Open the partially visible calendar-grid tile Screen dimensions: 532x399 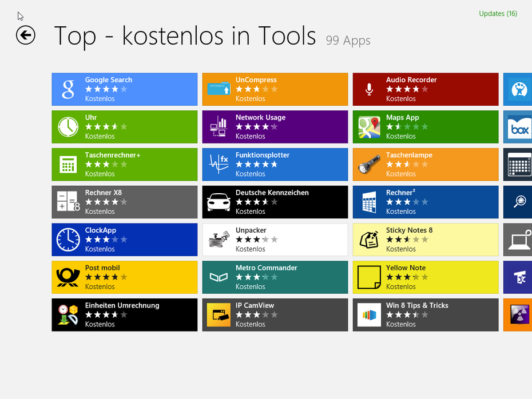518,165
